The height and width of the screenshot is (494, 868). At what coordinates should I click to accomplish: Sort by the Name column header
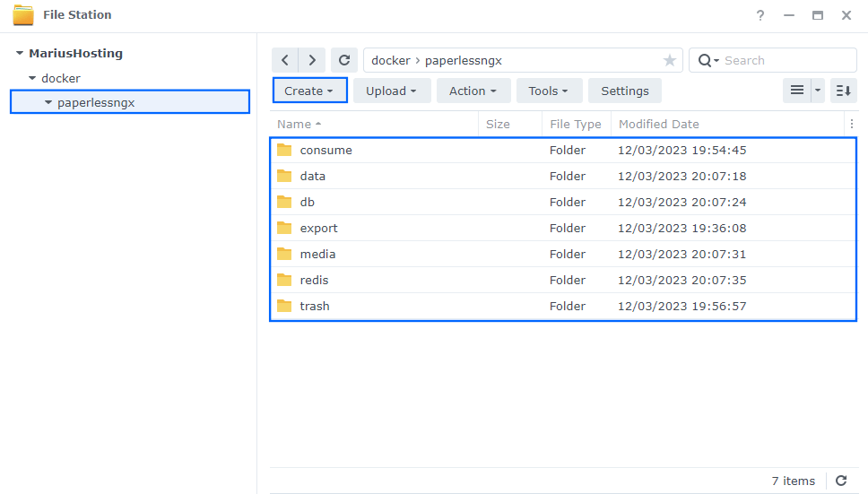tap(374, 124)
